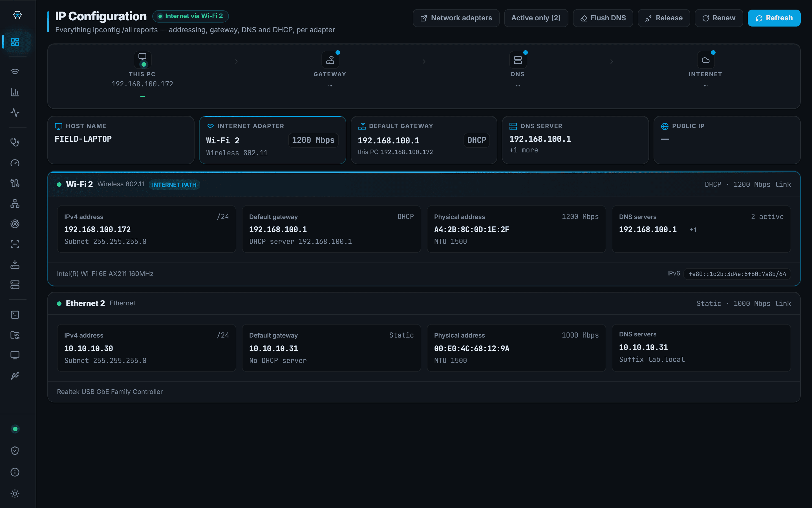812x508 pixels.
Task: Open the bar chart sidebar icon
Action: tap(15, 92)
